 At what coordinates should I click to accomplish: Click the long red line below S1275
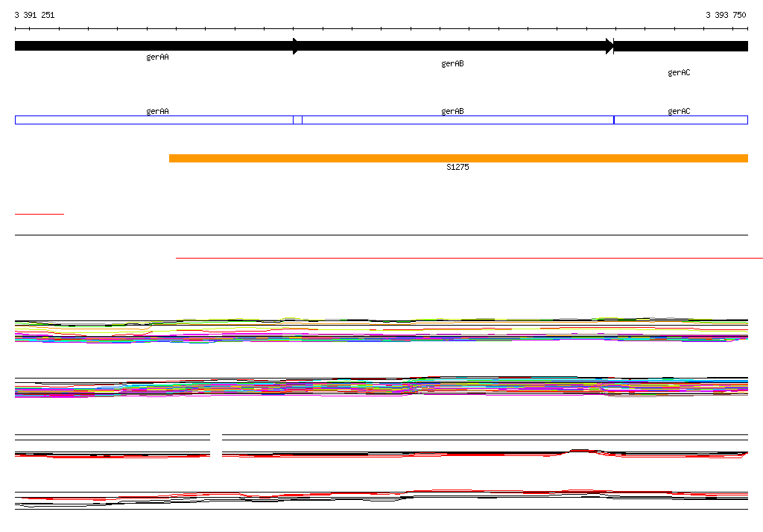(469, 258)
